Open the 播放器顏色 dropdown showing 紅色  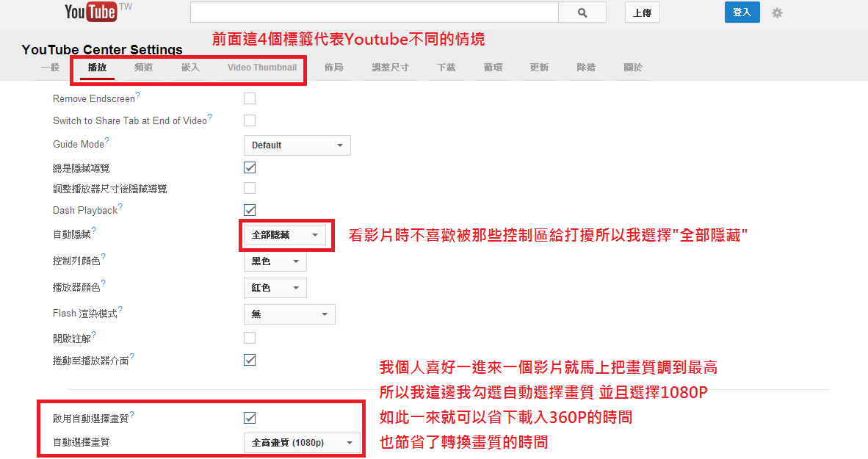[275, 287]
